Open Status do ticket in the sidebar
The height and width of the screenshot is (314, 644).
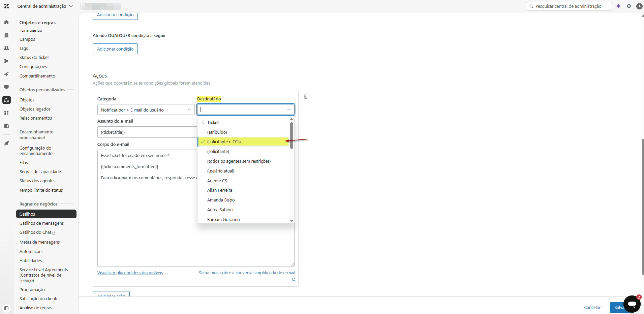click(x=34, y=58)
